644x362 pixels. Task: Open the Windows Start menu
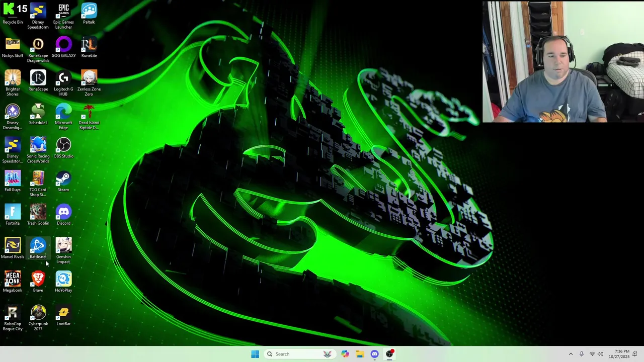pos(255,354)
